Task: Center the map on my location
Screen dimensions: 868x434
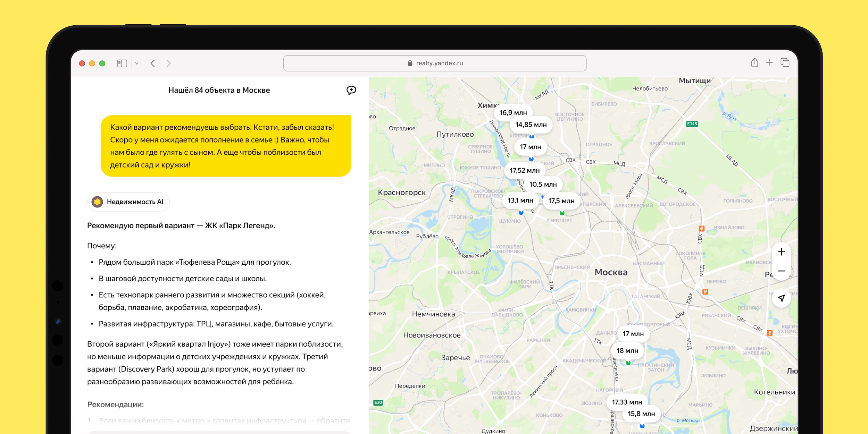Action: (781, 298)
